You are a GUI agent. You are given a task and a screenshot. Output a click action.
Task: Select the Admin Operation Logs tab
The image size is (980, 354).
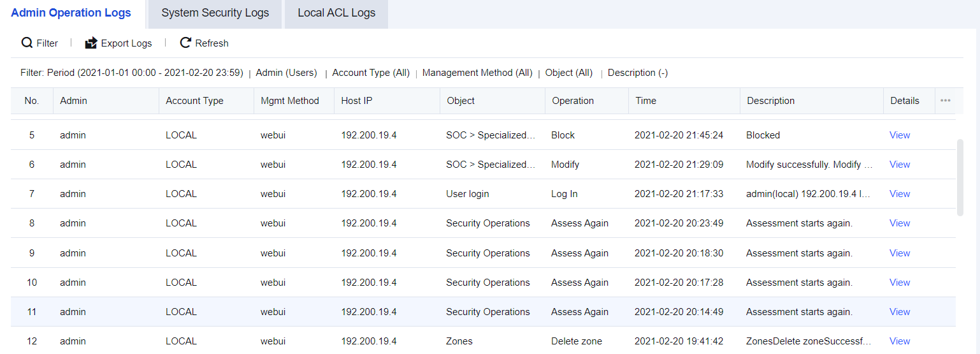click(71, 13)
